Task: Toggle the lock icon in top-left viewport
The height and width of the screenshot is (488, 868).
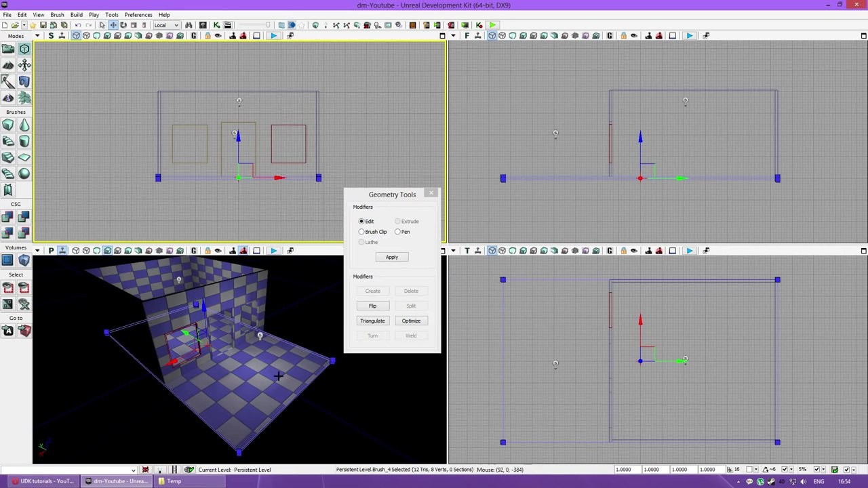Action: click(x=208, y=35)
